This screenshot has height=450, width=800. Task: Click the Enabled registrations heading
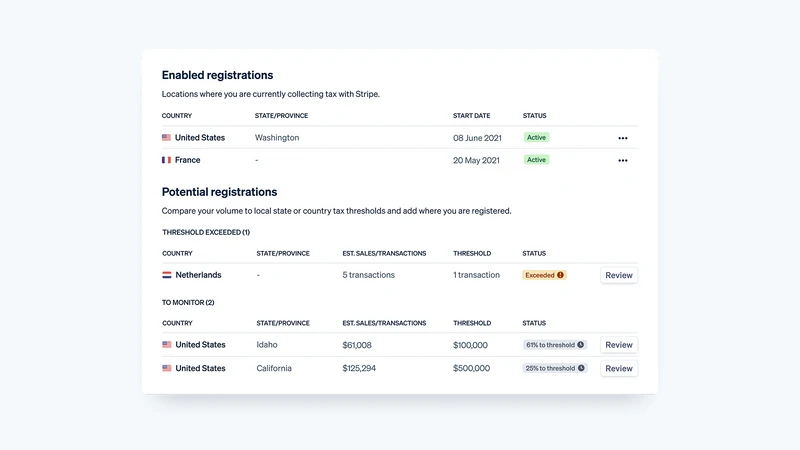point(217,75)
